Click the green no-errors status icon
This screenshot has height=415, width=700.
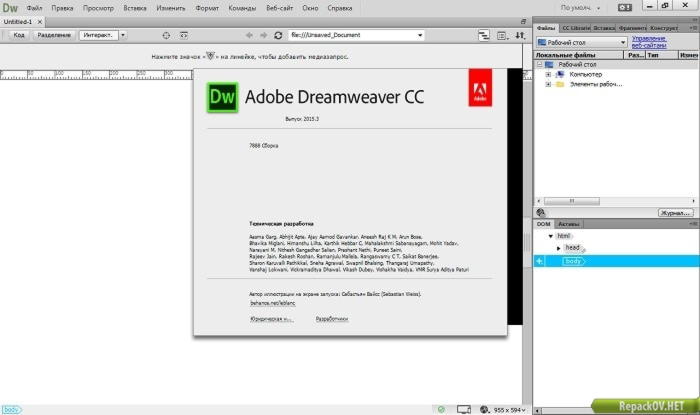point(441,410)
